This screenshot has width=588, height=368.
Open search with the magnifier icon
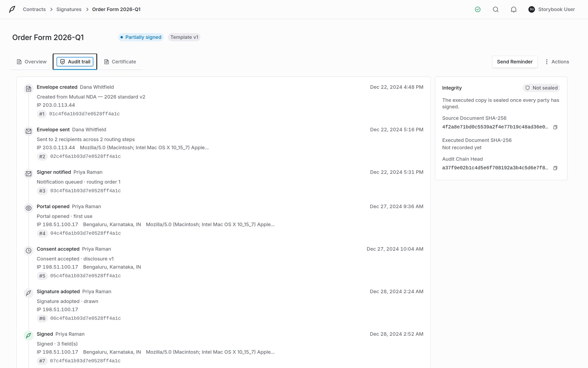tap(496, 9)
